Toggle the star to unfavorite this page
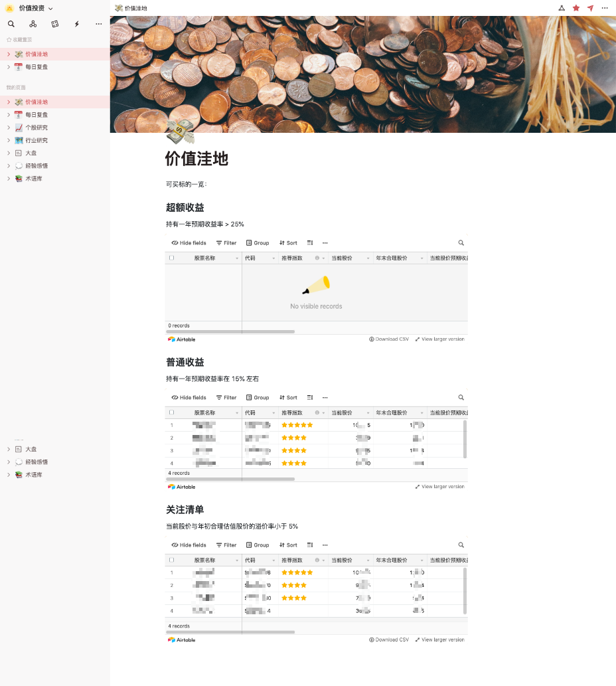 point(576,7)
